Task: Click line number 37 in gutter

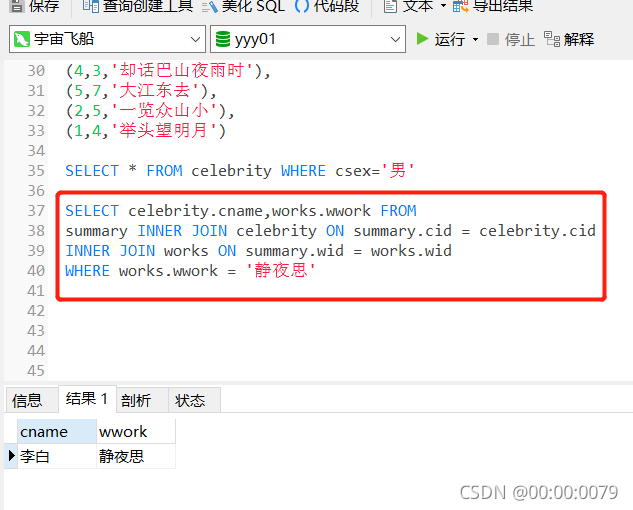Action: pos(36,211)
